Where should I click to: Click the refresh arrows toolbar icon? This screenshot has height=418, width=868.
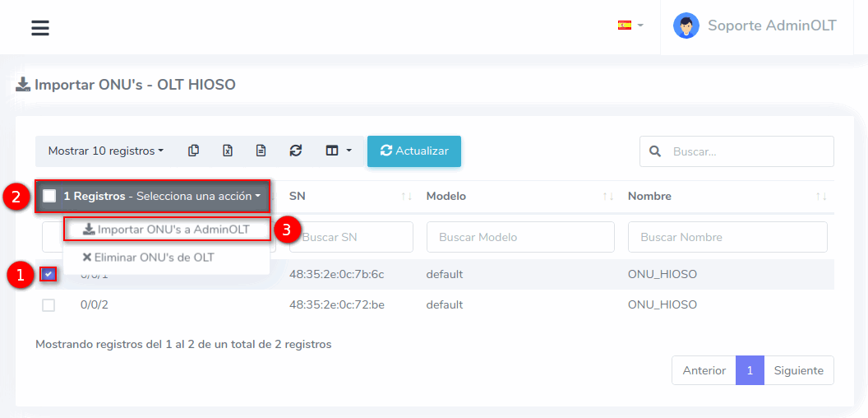296,151
